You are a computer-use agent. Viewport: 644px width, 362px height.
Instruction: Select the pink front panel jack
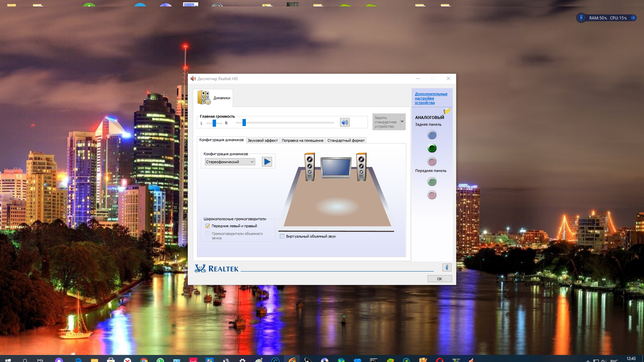point(432,195)
